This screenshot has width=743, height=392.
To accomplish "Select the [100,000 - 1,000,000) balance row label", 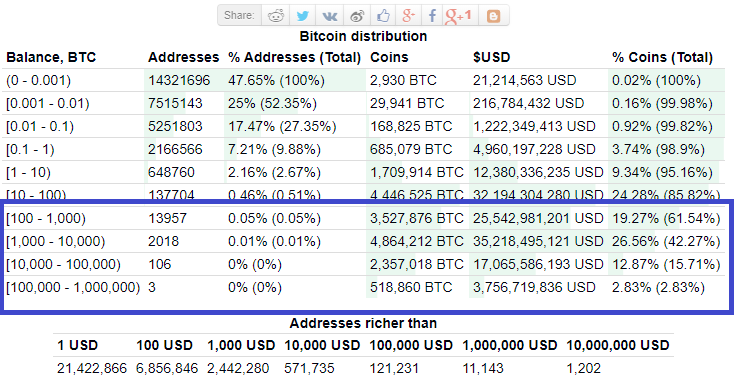I will click(73, 288).
